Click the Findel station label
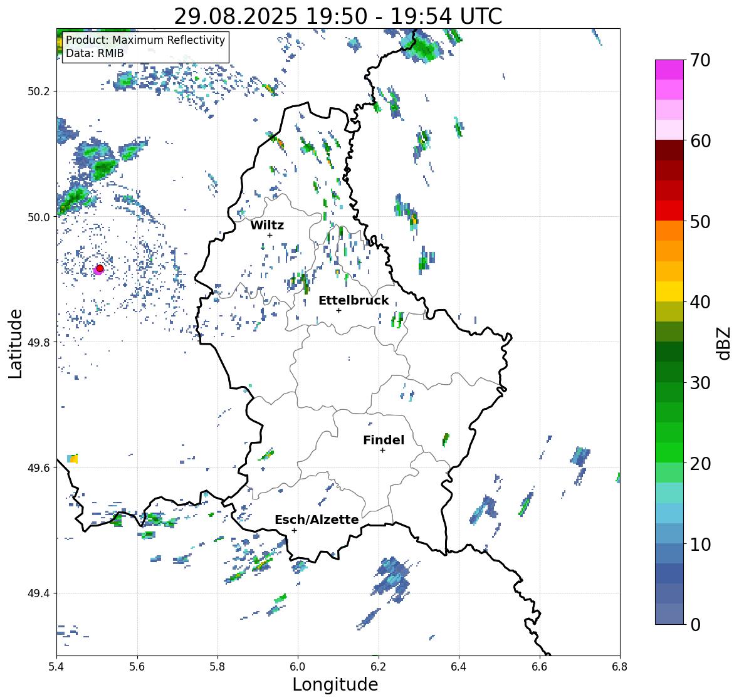This screenshot has height=700, width=739. point(384,440)
